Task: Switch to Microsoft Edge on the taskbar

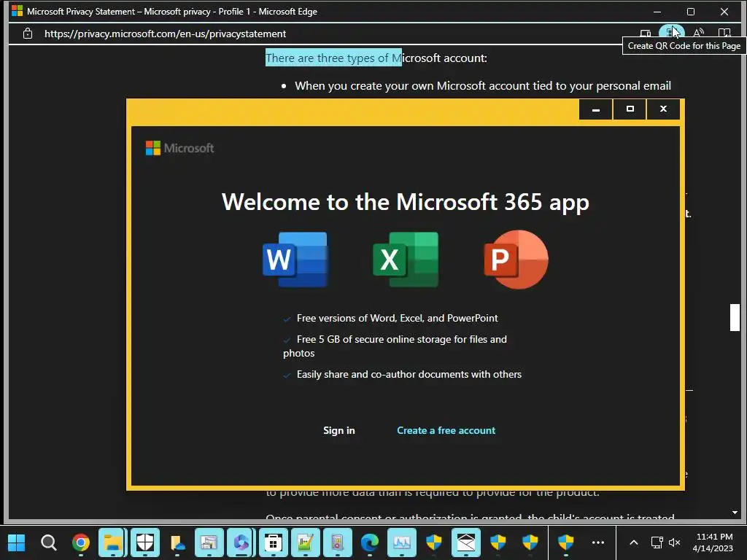Action: [x=370, y=542]
